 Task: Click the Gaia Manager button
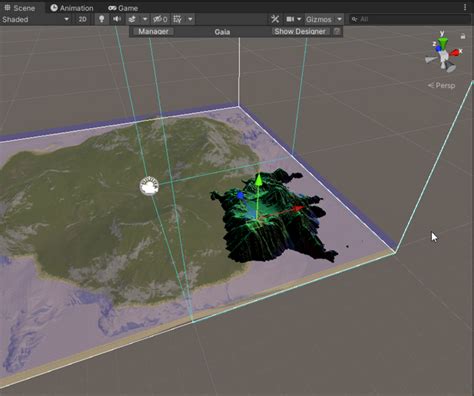153,32
